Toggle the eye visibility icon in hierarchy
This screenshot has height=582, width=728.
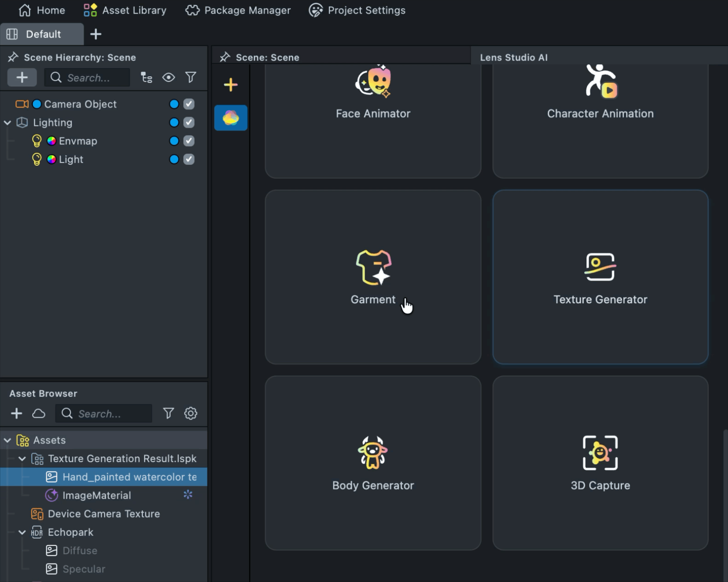click(169, 77)
